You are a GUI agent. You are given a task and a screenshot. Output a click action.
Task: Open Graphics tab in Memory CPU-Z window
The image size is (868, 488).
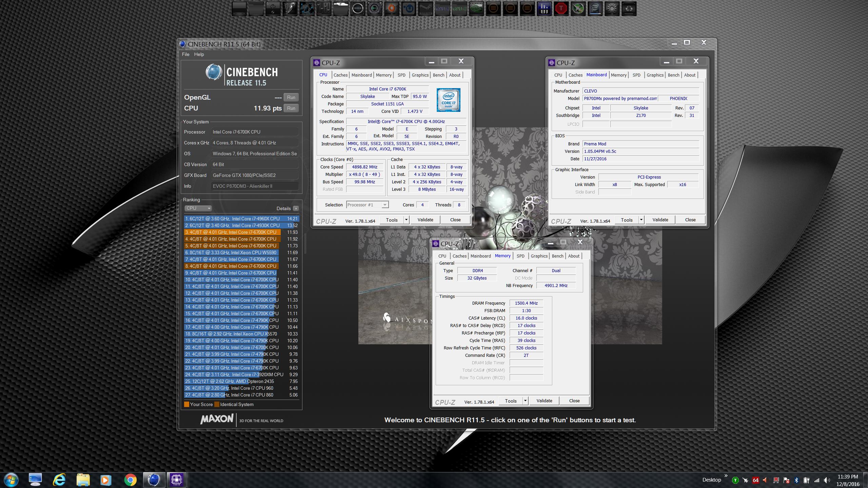pos(539,256)
